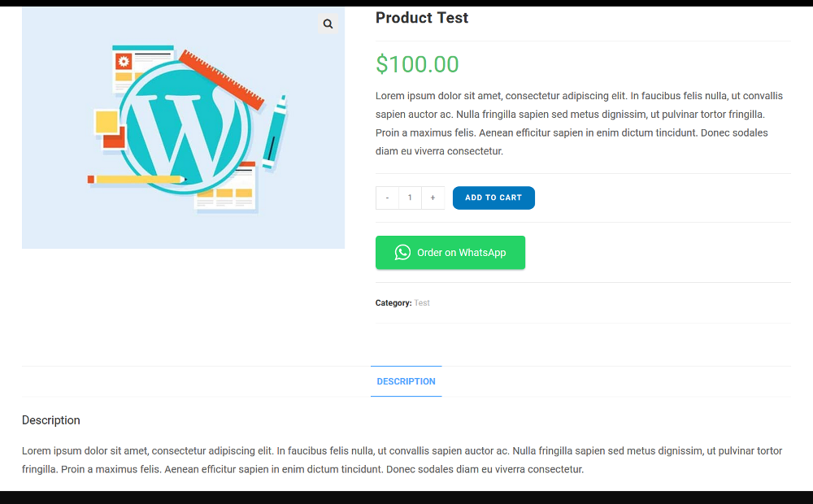Decrease quantity with the minus button
Screen dimensions: 813x504
(x=387, y=198)
